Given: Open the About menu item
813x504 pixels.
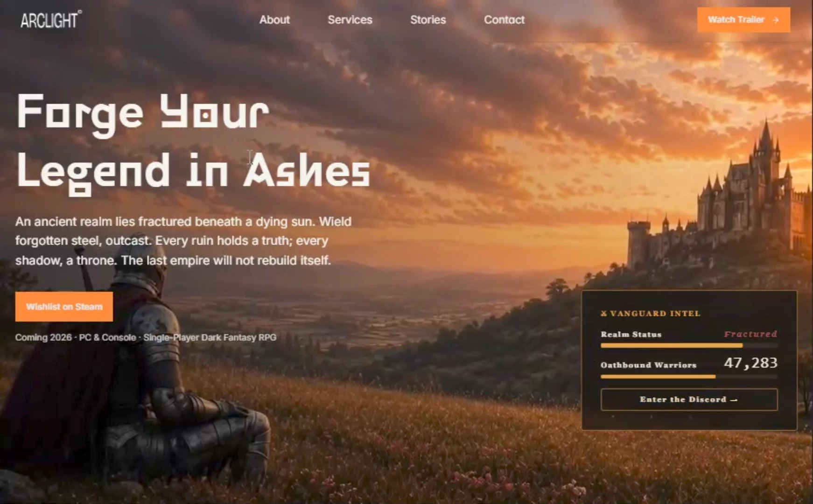Looking at the screenshot, I should (274, 20).
